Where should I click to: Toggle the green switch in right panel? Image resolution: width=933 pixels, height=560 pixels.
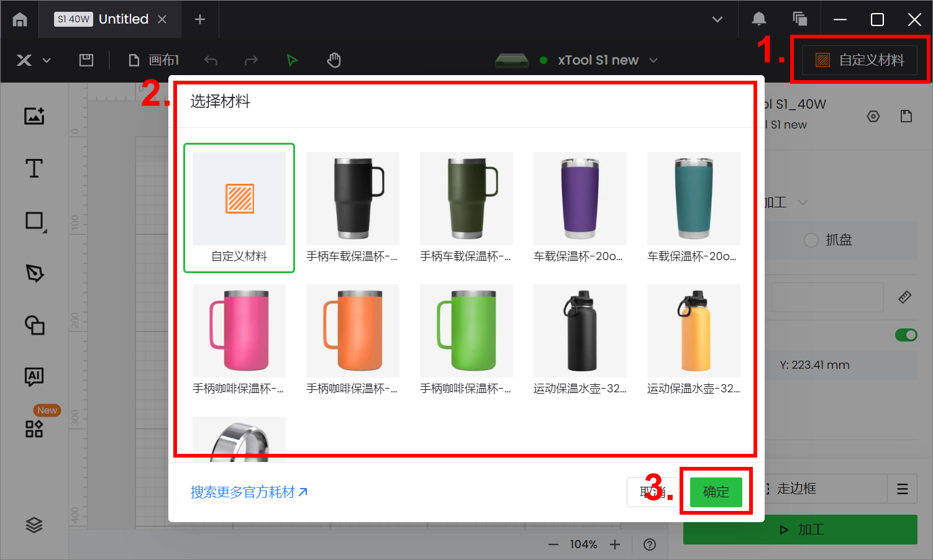tap(906, 335)
